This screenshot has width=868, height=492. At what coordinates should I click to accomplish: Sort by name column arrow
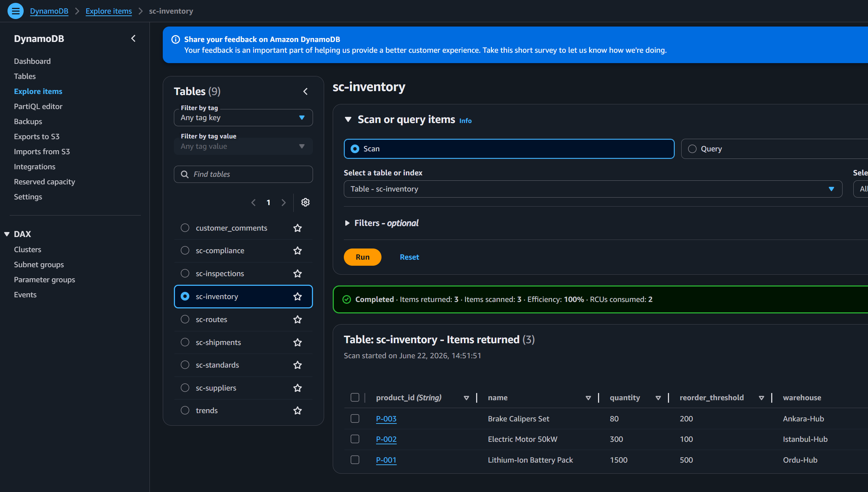pos(588,398)
